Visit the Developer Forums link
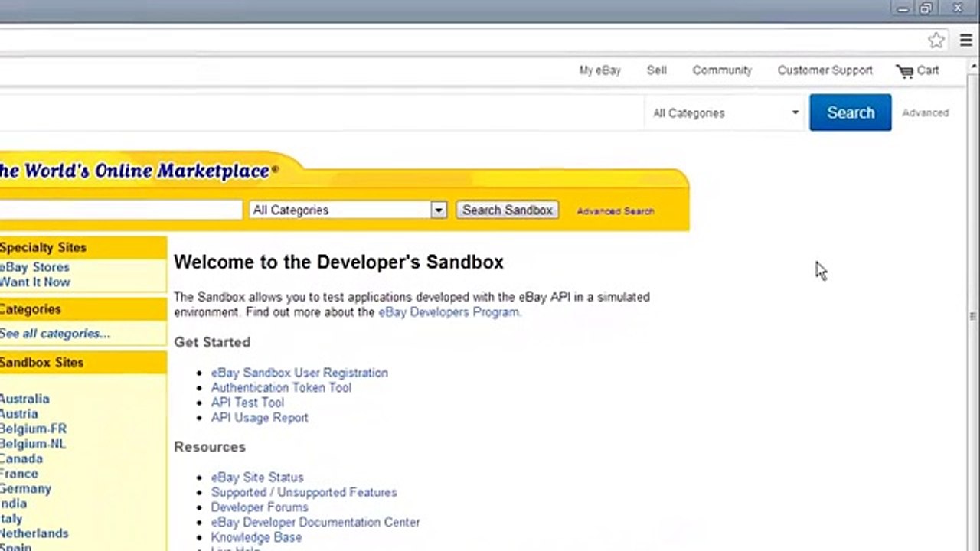Screen dimensions: 980x551 260,507
